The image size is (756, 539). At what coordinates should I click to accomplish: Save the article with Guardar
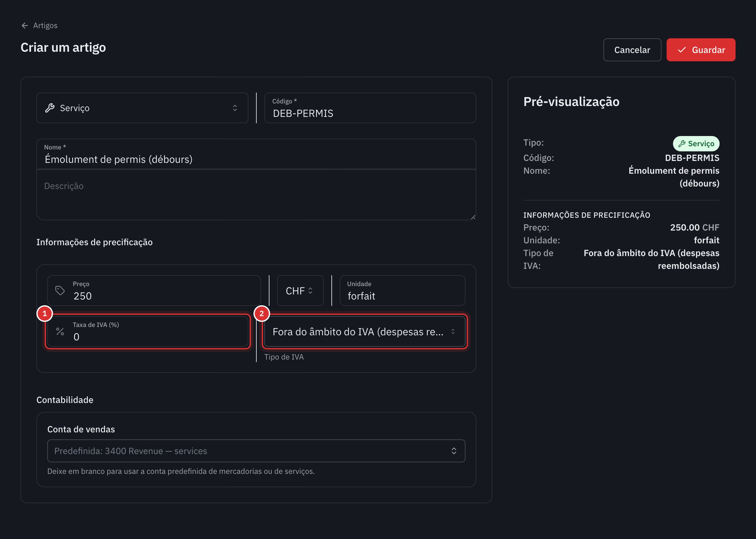[700, 50]
